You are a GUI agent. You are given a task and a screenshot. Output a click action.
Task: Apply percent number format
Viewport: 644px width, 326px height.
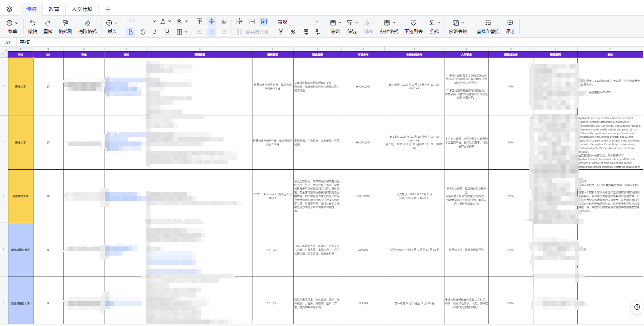[x=293, y=32]
